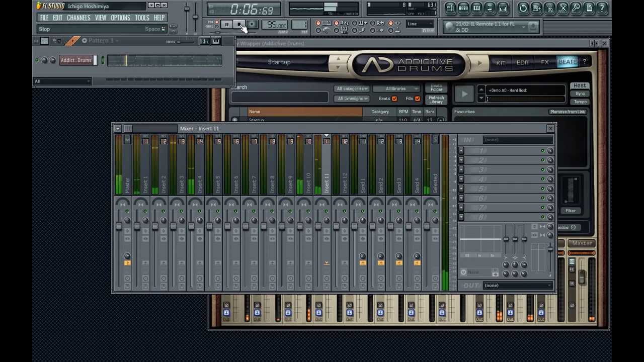Click the magnifier one-click audio icon

click(576, 8)
